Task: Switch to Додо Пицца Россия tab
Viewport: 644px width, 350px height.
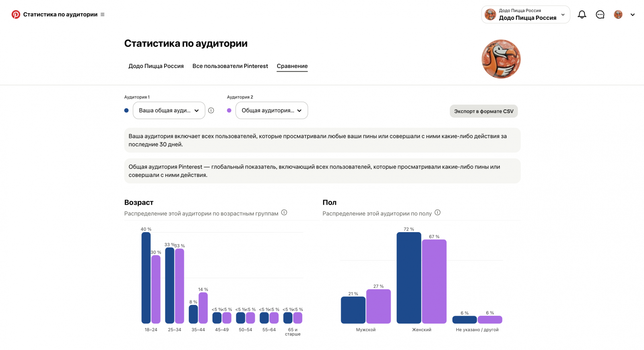Action: click(156, 66)
